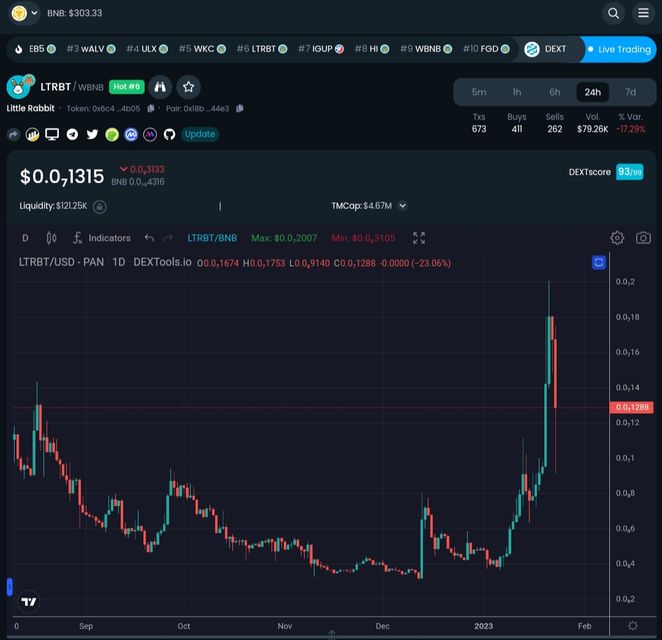Open the GitHub link icon
The height and width of the screenshot is (640, 662).
(x=169, y=135)
